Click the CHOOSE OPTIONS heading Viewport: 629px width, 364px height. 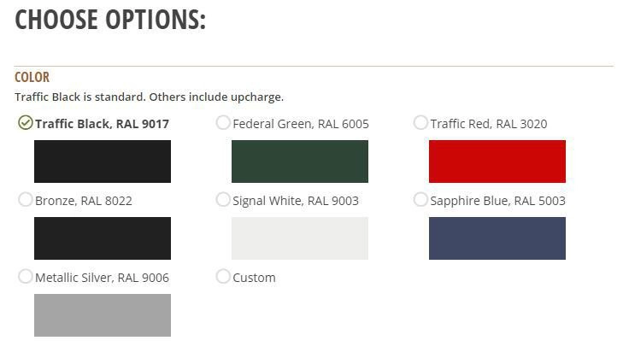click(x=110, y=20)
